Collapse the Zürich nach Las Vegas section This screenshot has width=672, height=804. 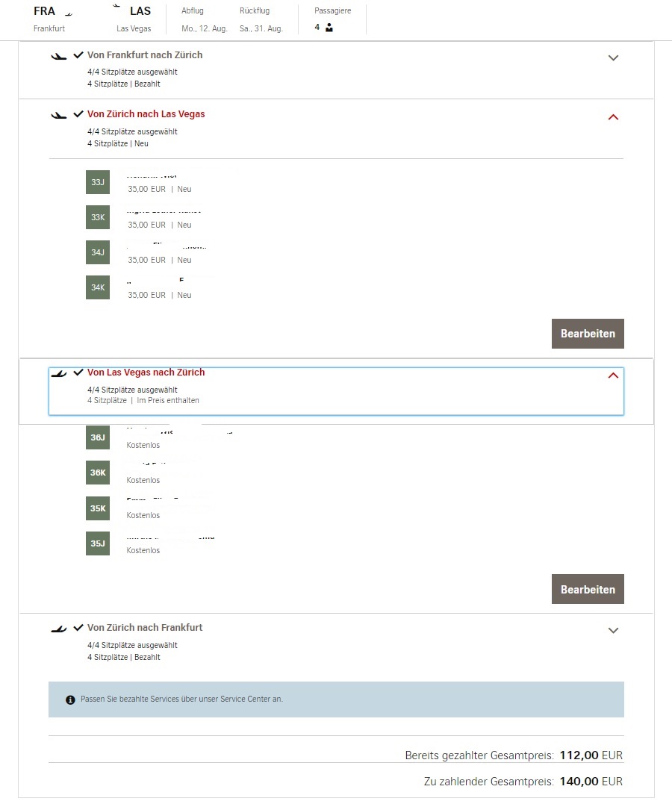click(x=613, y=117)
